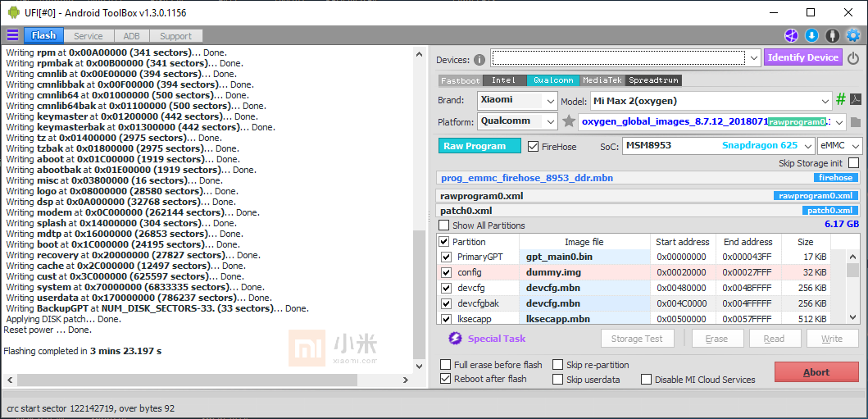
Task: Toggle Reboot after flash checkbox
Action: tap(445, 379)
